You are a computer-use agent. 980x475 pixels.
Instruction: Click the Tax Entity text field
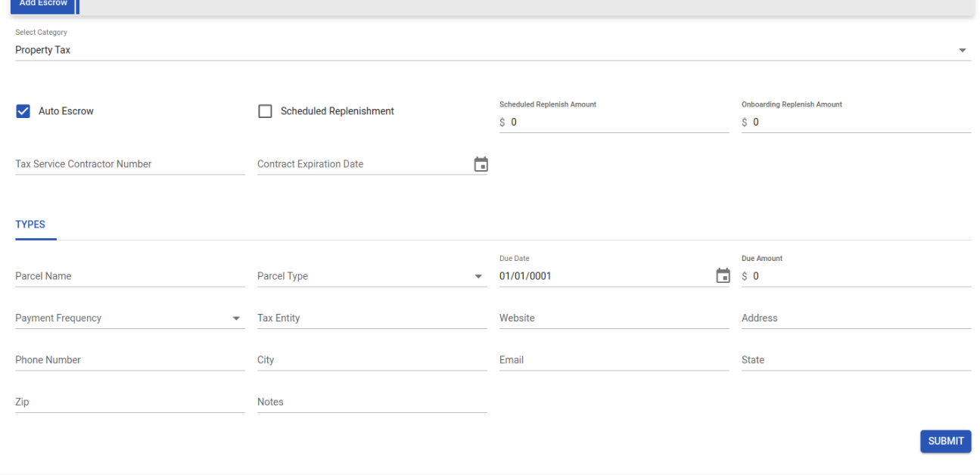(x=372, y=318)
